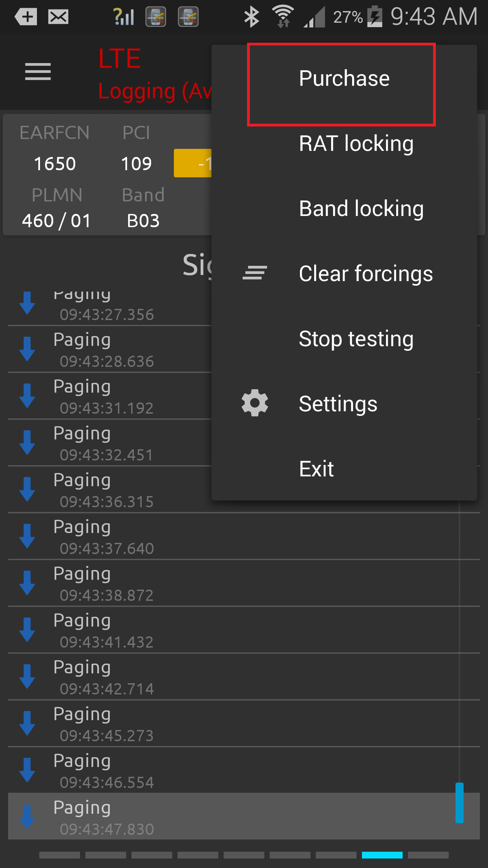Tap the Wi-Fi status bar icon
This screenshot has height=868, width=488.
tap(283, 16)
